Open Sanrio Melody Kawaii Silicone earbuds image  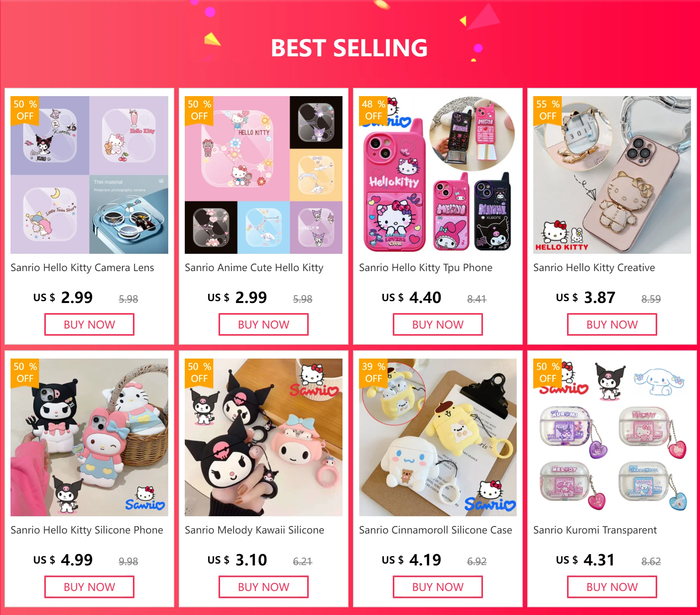click(x=264, y=437)
